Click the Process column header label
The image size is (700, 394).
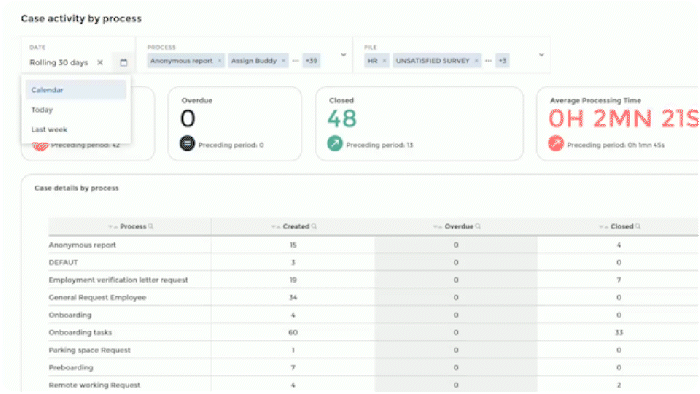click(x=133, y=227)
